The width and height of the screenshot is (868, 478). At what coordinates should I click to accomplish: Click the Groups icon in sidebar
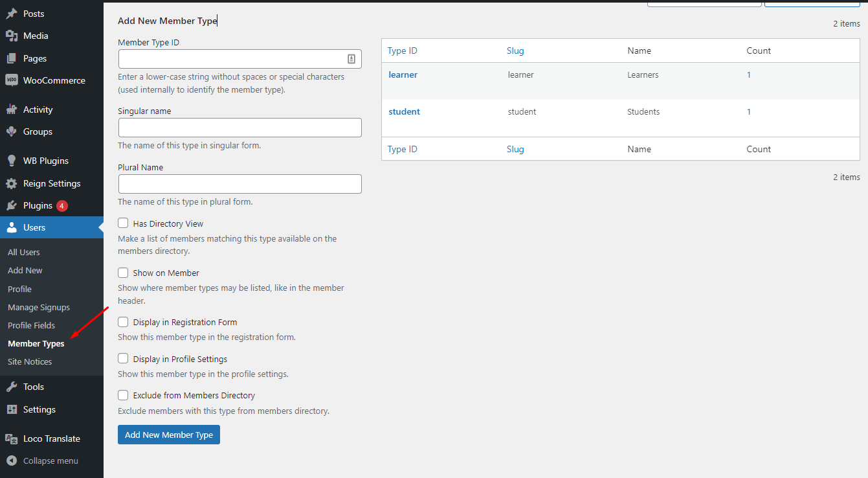pyautogui.click(x=12, y=131)
